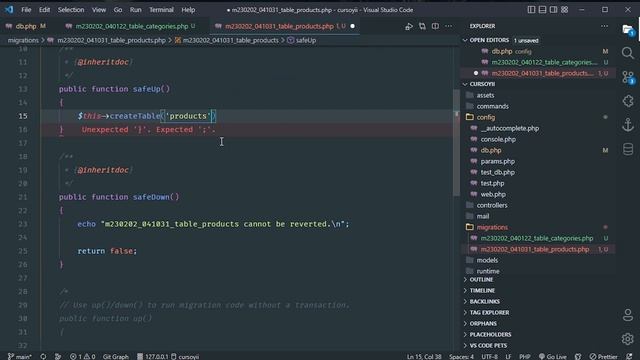Click the Prettier status bar item

point(603,356)
